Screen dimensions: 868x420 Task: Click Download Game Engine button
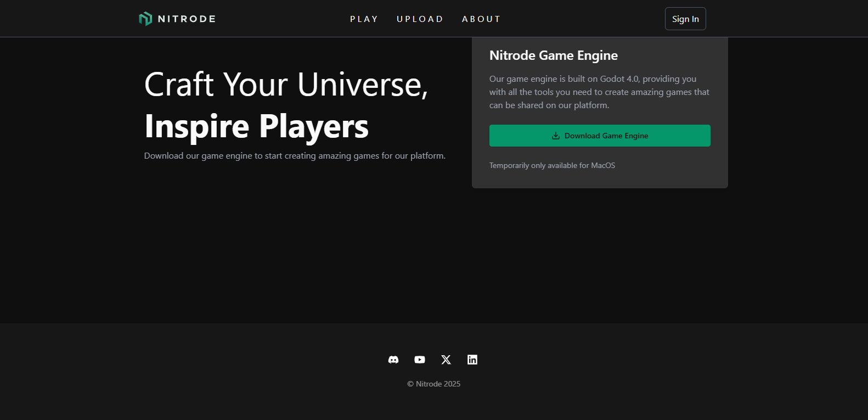[600, 136]
